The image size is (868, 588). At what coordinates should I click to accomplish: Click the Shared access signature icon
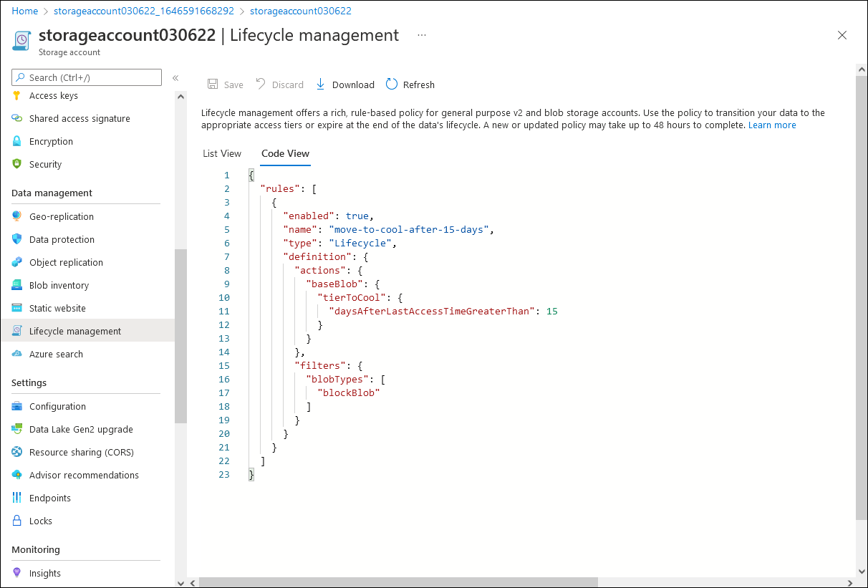tap(17, 119)
